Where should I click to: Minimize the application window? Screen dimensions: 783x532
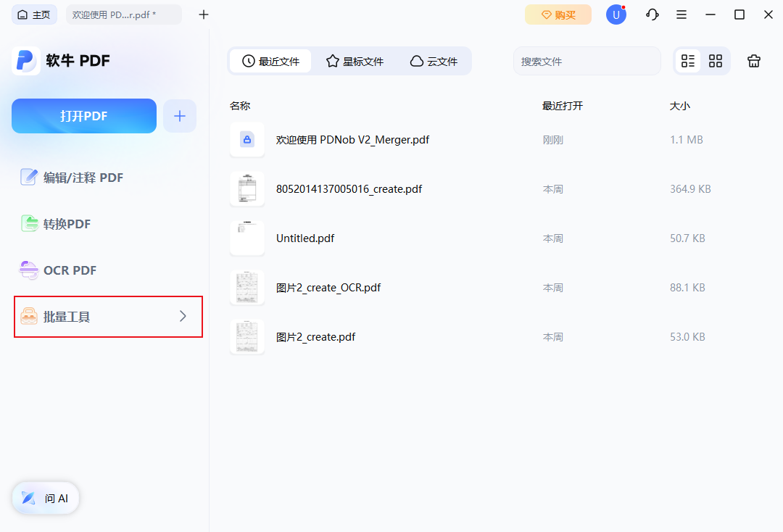coord(710,14)
